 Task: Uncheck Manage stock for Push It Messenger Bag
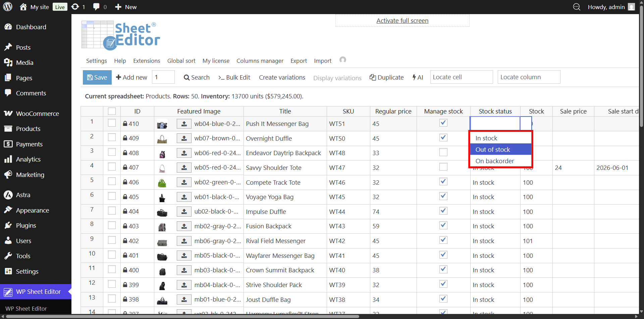(x=443, y=123)
